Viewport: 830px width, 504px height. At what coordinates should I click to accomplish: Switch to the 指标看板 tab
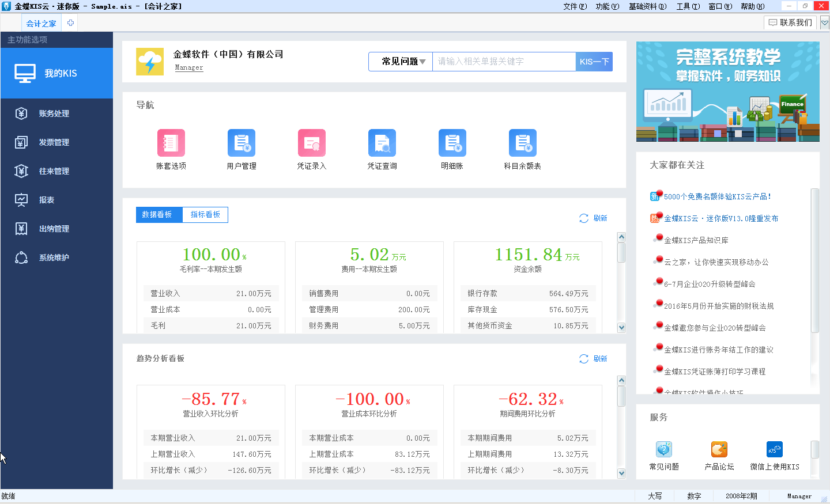point(205,215)
